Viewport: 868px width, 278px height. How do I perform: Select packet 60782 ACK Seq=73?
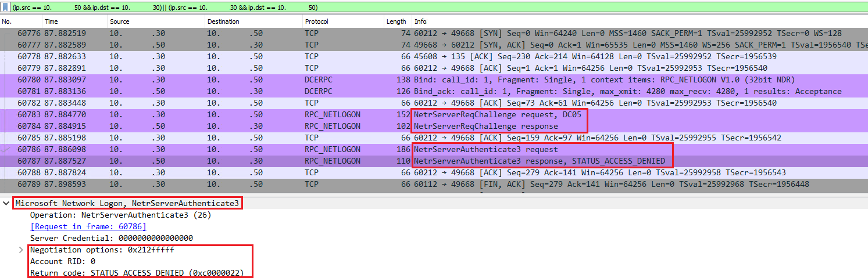tap(434, 103)
